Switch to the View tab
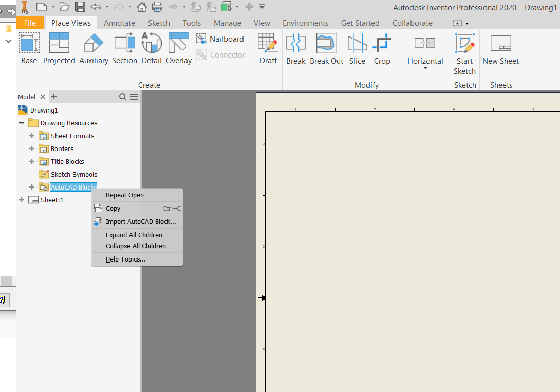 pyautogui.click(x=262, y=23)
